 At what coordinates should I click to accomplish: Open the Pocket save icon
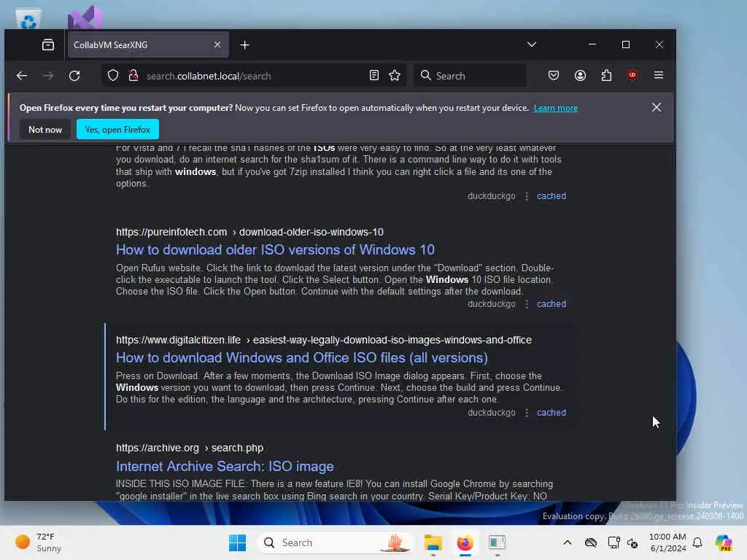554,75
